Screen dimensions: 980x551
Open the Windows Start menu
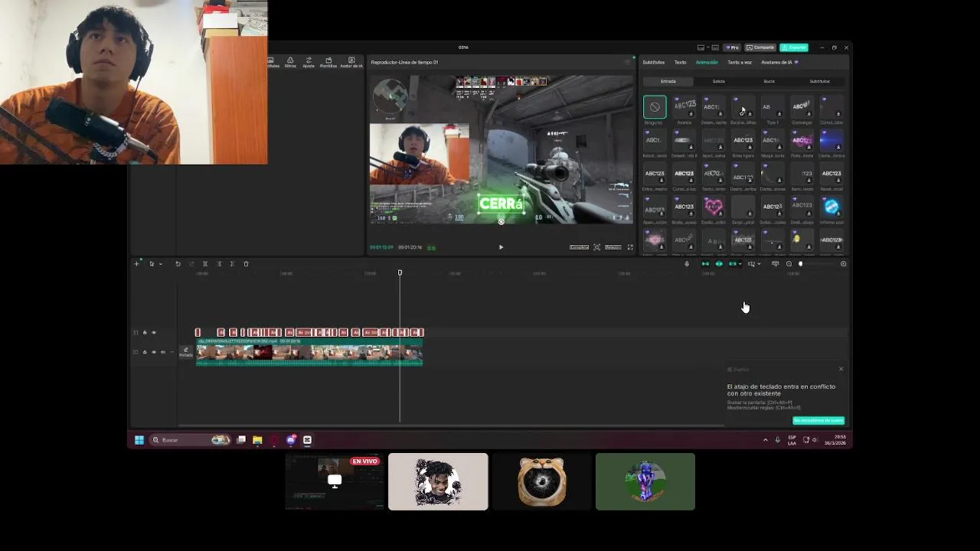coord(139,440)
